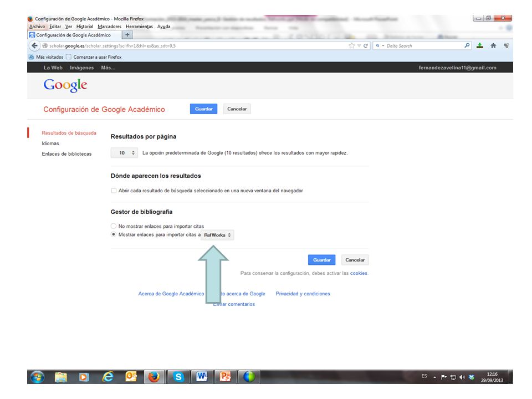Open Acerca de Google Académico link
The height and width of the screenshot is (399, 532).
pos(171,294)
